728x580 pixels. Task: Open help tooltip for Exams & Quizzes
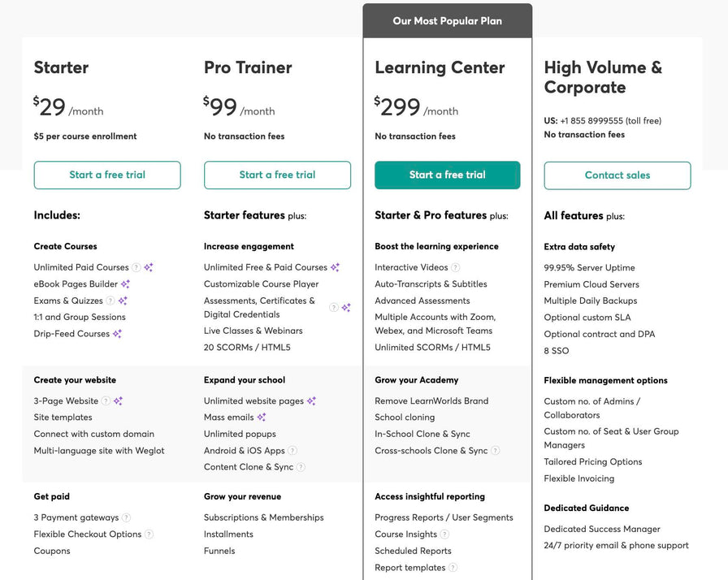[110, 301]
